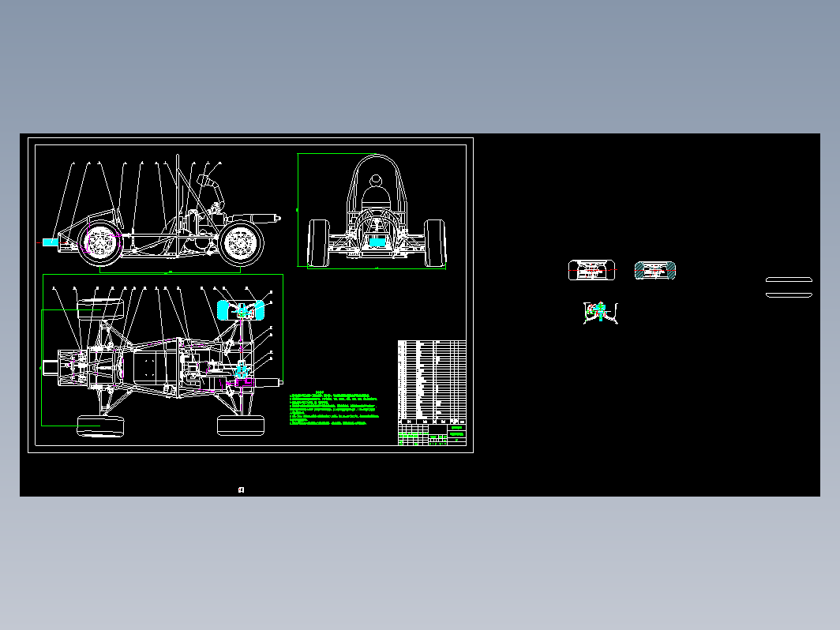
Task: Click the front wheel in side view
Action: [100, 242]
